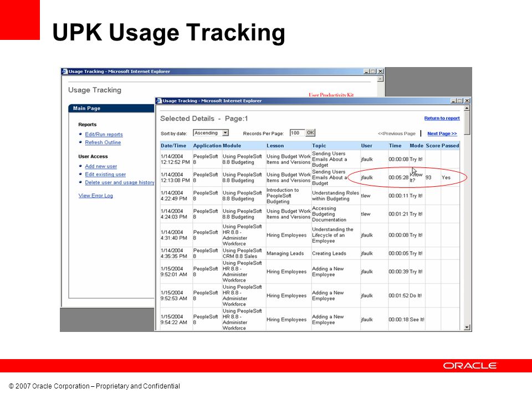532x399 pixels.
Task: Click the time value 00:05:28
Action: (x=398, y=177)
